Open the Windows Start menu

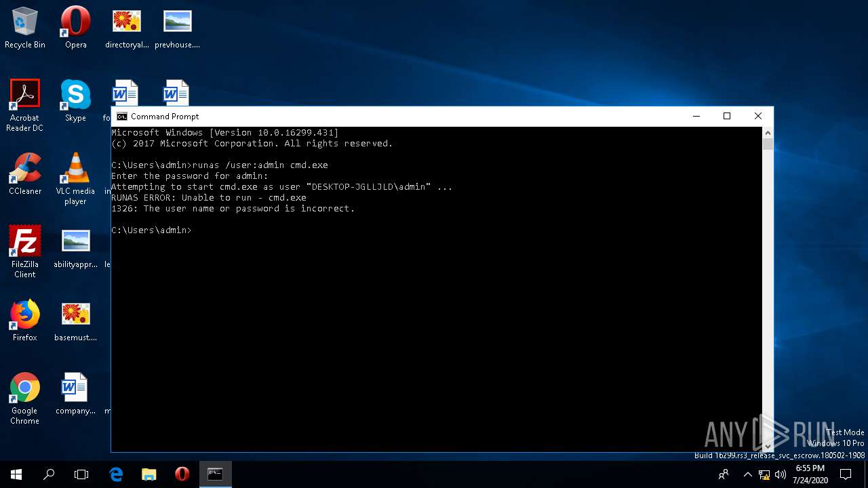[16, 474]
